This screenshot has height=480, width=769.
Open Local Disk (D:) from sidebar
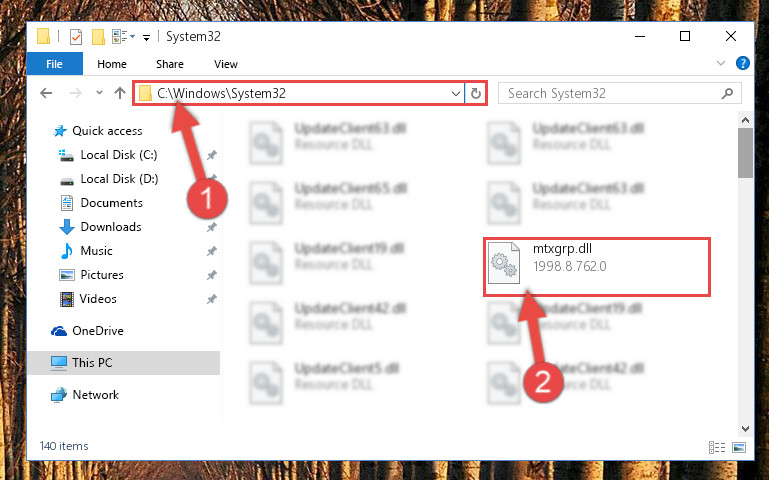pos(119,179)
